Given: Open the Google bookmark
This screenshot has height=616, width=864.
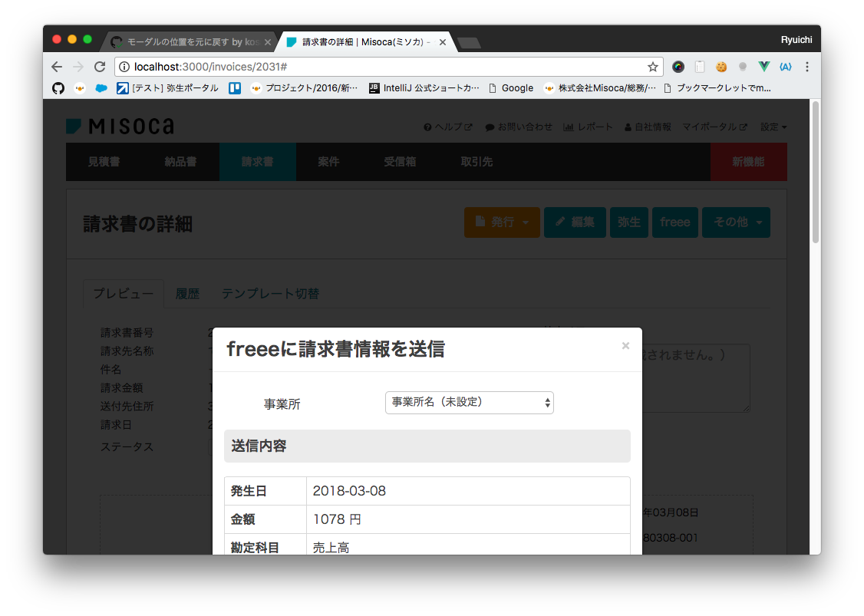Looking at the screenshot, I should click(511, 88).
